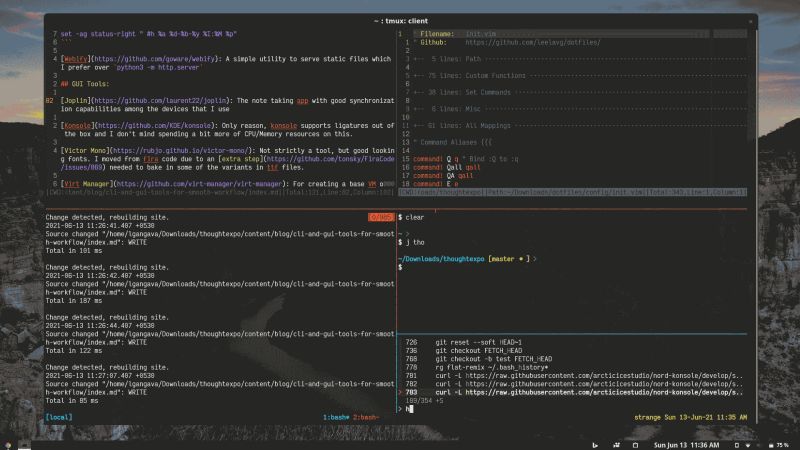Open the github.com/goware/webify link
Screen dimensions: 800x450
coord(155,59)
